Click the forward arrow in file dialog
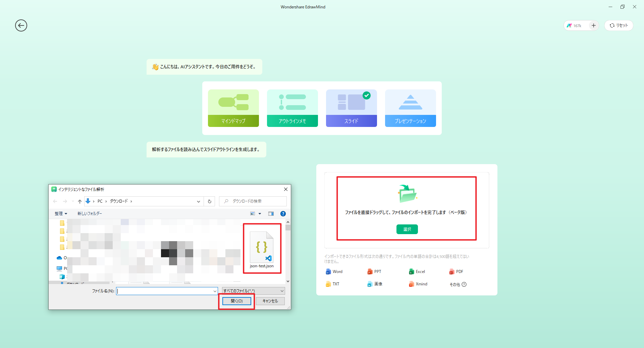Image resolution: width=644 pixels, height=348 pixels. (65, 201)
